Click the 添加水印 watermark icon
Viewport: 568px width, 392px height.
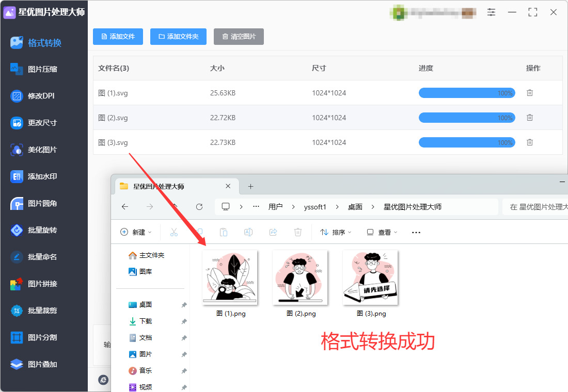tap(17, 176)
